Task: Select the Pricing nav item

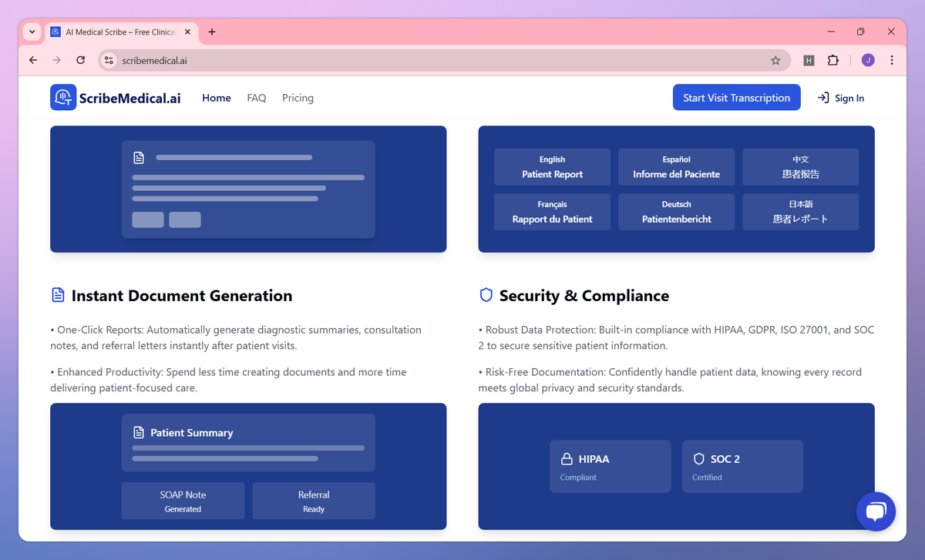Action: 298,98
